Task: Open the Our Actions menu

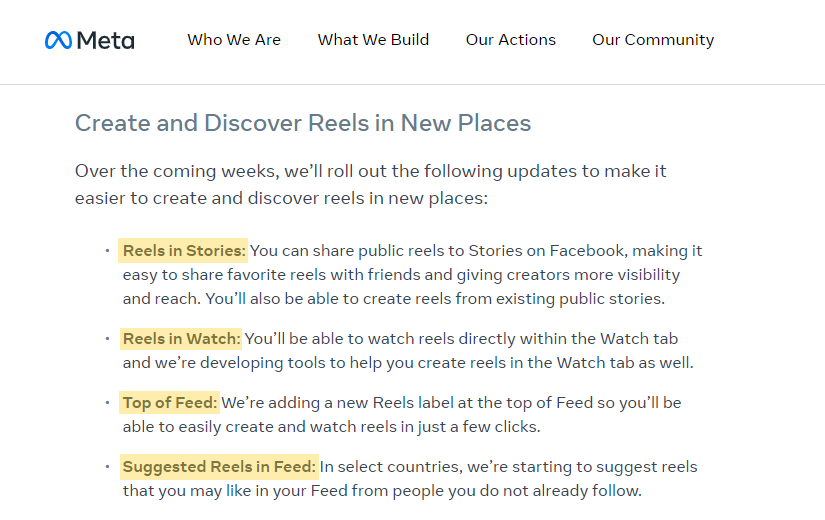Action: pos(511,40)
